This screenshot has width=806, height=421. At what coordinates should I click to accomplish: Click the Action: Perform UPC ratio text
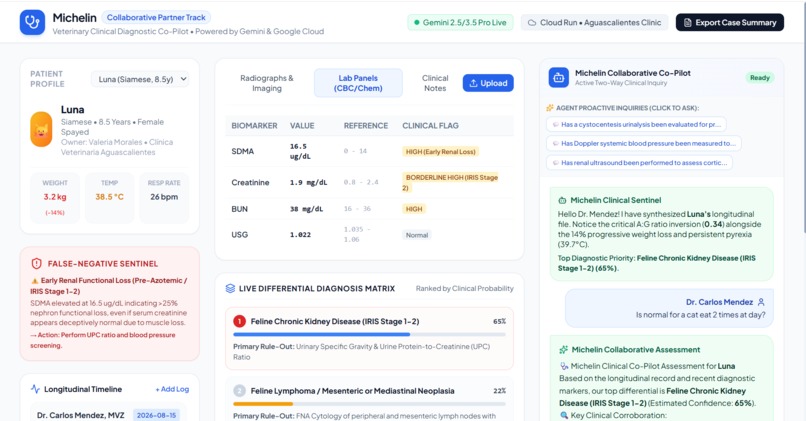tap(103, 340)
